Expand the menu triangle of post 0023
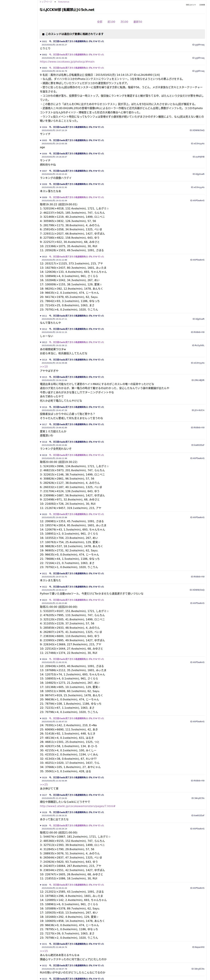Screen dimensions: 210x980 pos(41,600)
